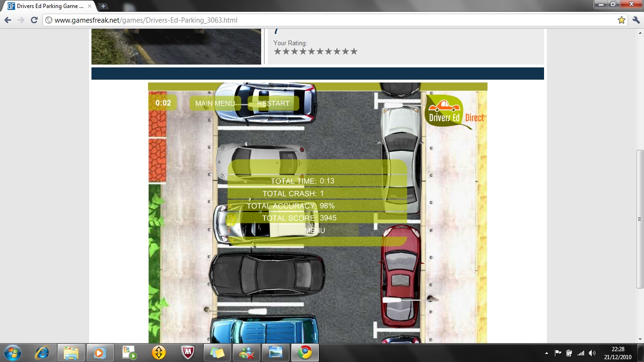The height and width of the screenshot is (362, 644).
Task: Click the Drivers Ed Direct logo
Action: [454, 113]
